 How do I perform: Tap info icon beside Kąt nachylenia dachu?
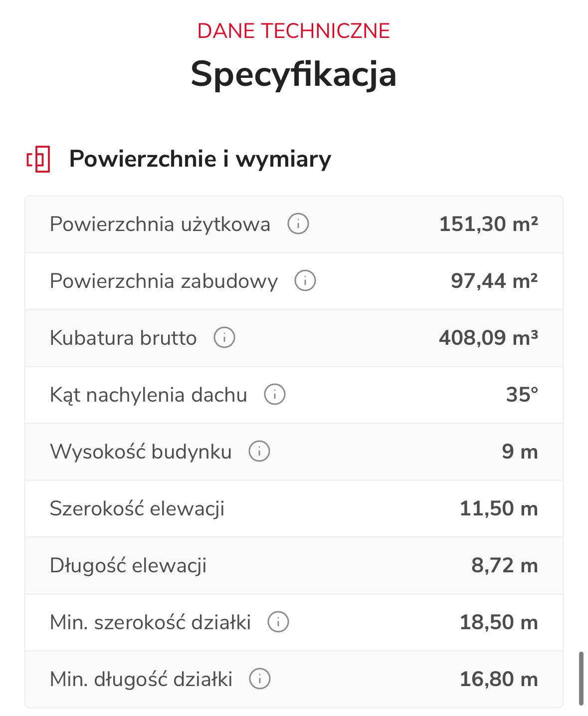pyautogui.click(x=275, y=394)
